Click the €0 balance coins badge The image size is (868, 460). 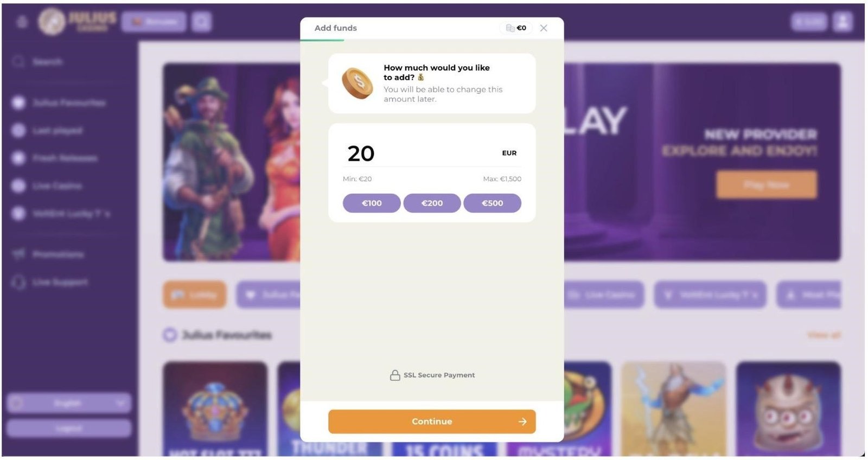(516, 28)
